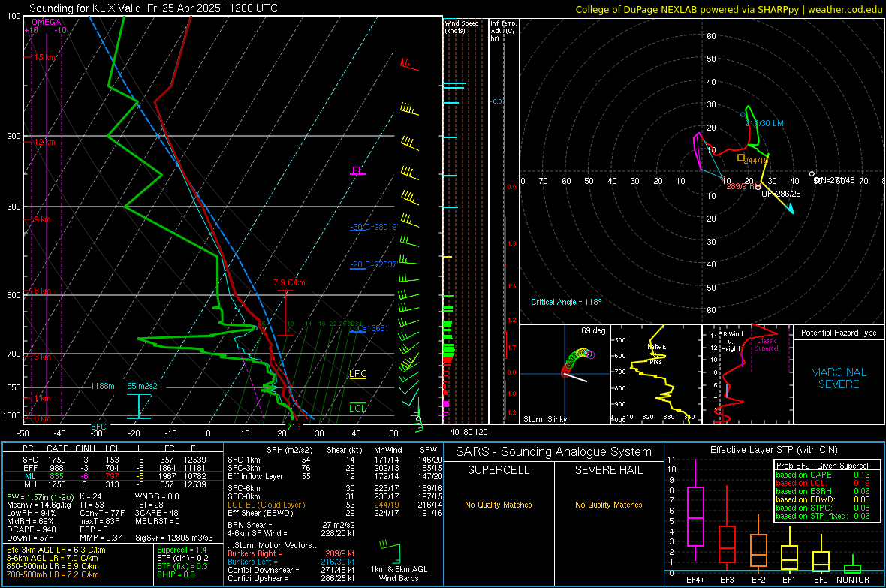This screenshot has width=886, height=588.
Task: Click the Potential Hazard Type header
Action: [839, 333]
